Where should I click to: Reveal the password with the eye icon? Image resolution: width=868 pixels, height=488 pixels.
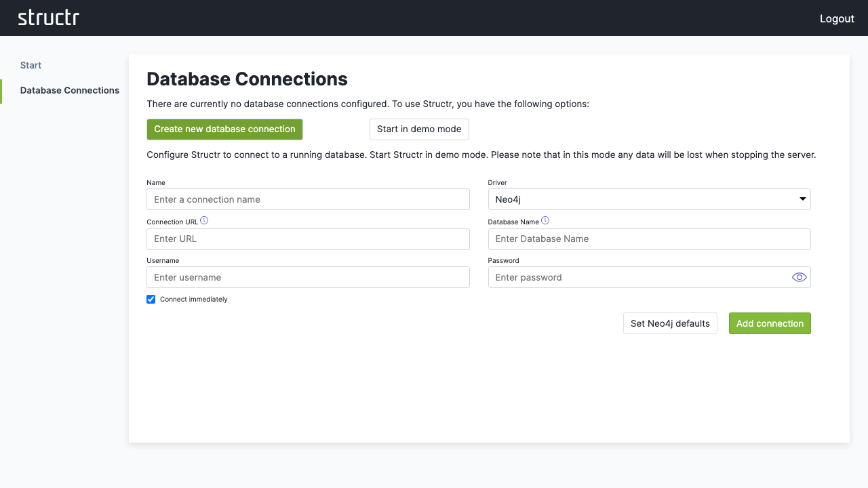[x=799, y=277]
